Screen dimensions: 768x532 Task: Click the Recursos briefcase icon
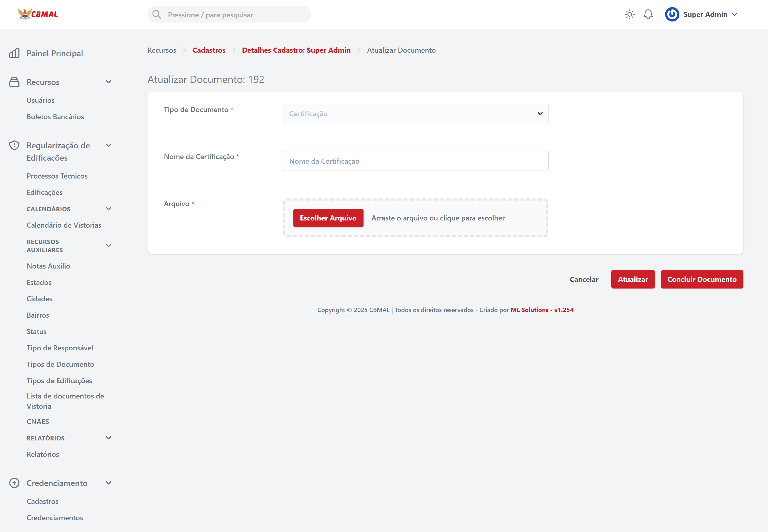14,82
